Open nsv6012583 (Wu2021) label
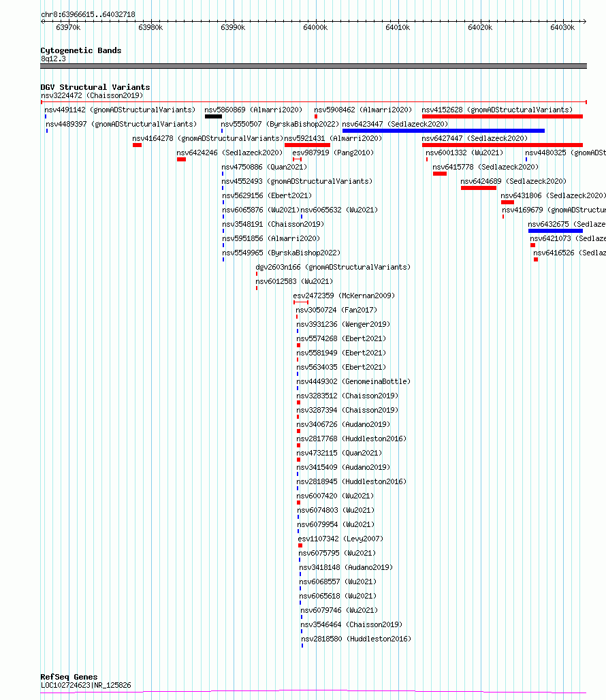Viewport: 606px width, 700px height. [x=294, y=281]
